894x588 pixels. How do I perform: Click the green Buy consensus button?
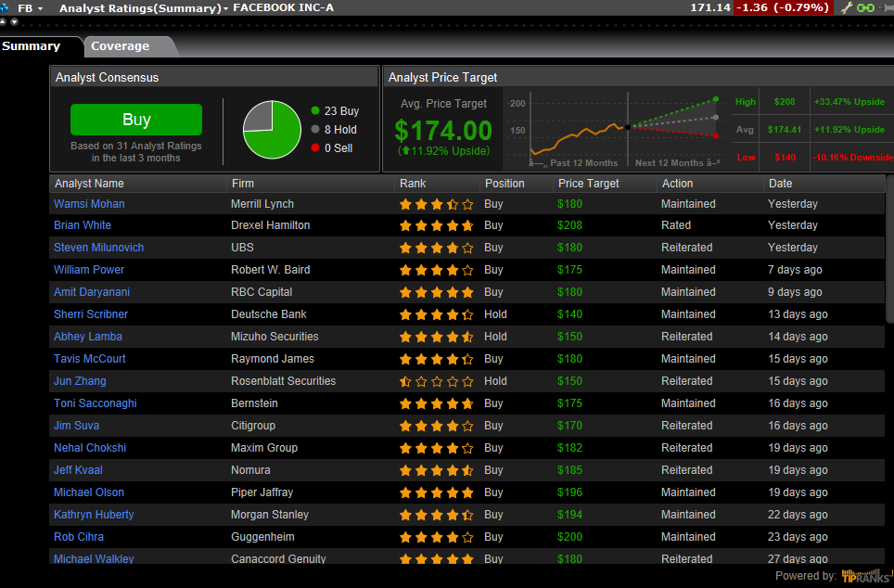tap(136, 120)
